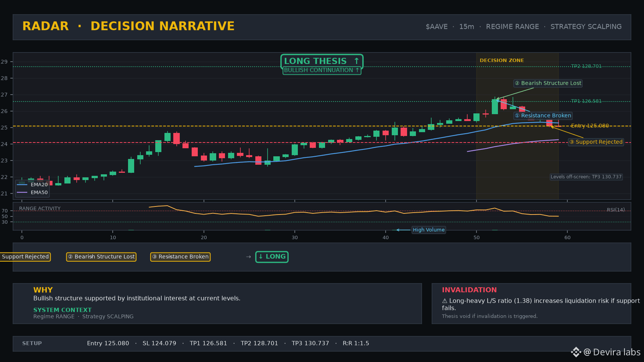Click the green LONG decision button

coord(272,257)
